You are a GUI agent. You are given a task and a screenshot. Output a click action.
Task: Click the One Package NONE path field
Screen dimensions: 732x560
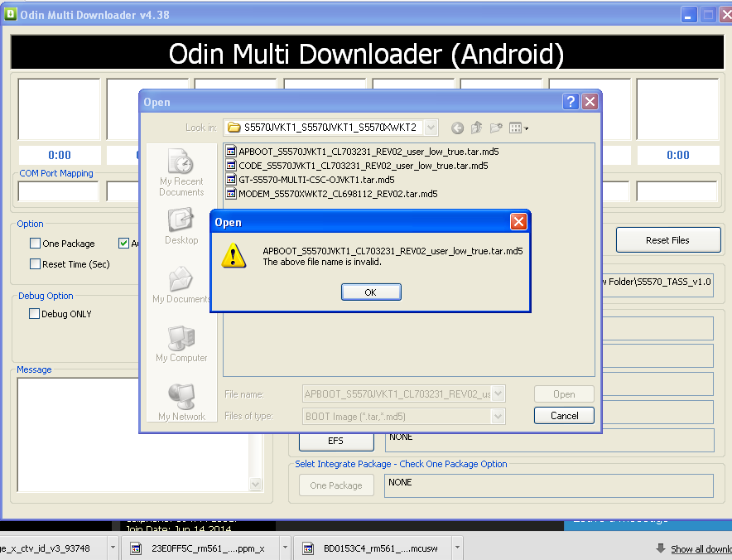(548, 485)
